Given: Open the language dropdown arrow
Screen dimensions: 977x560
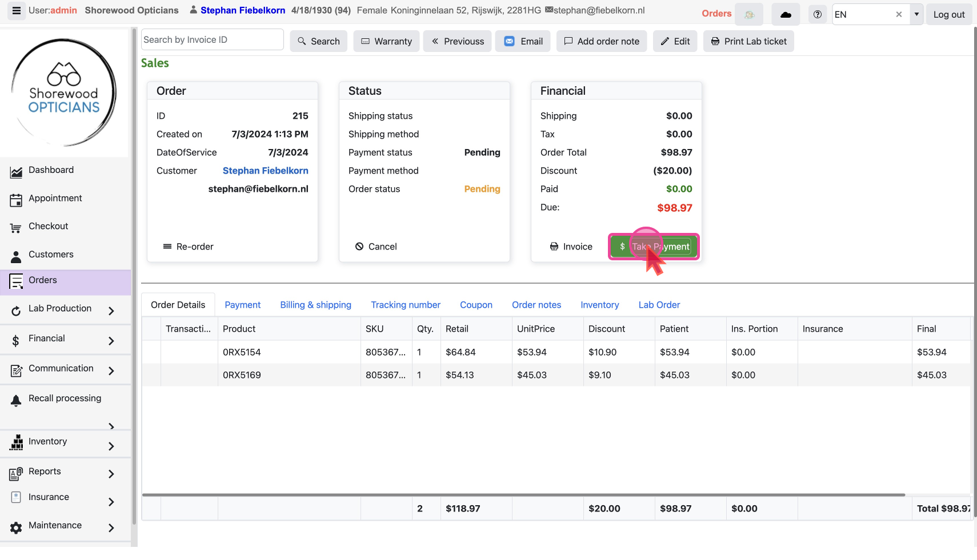Looking at the screenshot, I should 916,15.
